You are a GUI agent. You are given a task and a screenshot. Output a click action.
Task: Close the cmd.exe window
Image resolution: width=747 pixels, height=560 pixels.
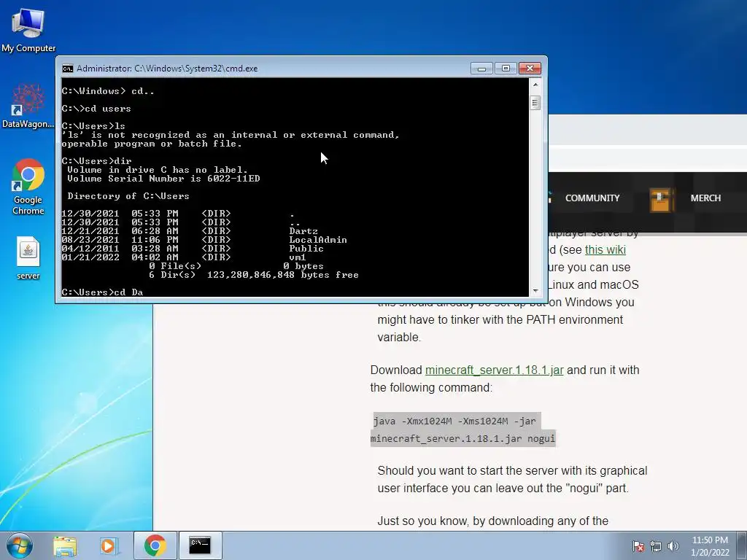530,69
